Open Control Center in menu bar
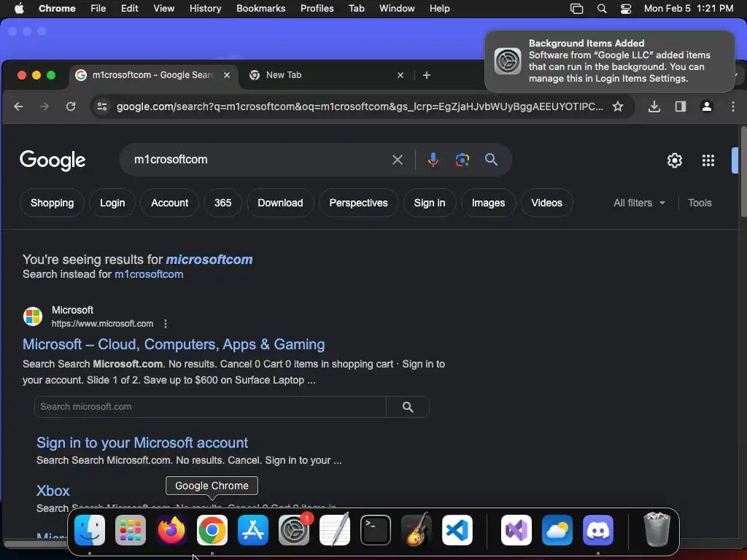This screenshot has width=747, height=560. point(625,9)
